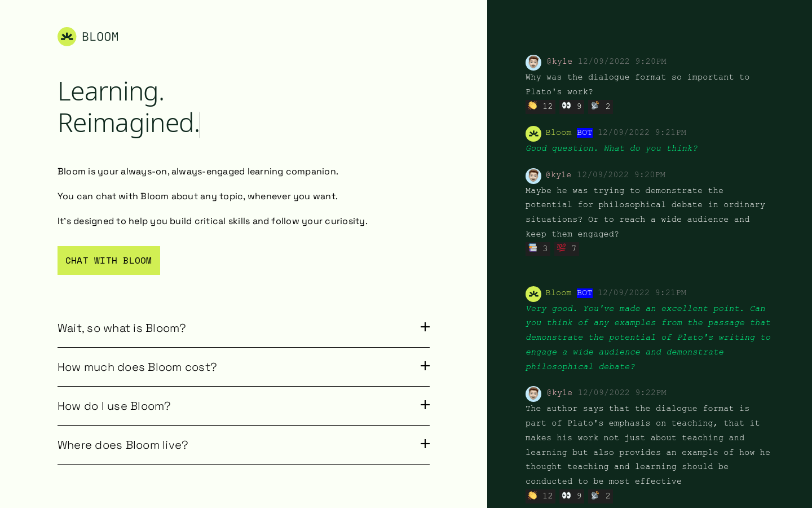
Task: Click the @kyle username on first message
Action: click(x=559, y=61)
